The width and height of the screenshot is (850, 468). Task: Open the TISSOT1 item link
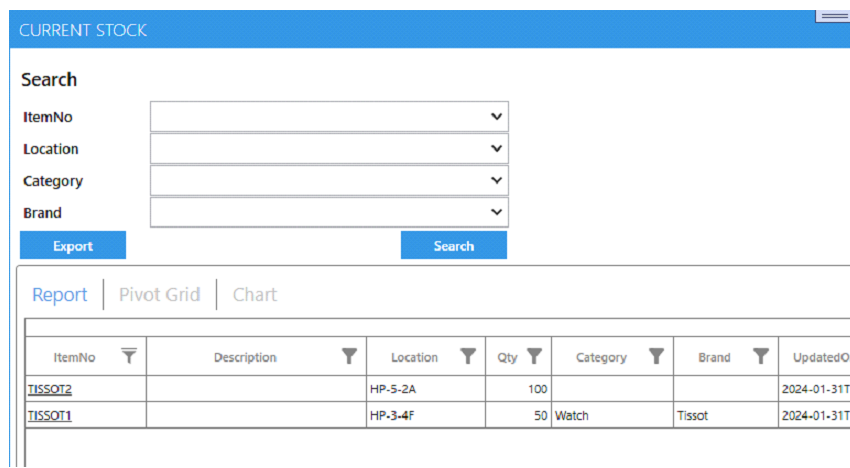pyautogui.click(x=50, y=415)
